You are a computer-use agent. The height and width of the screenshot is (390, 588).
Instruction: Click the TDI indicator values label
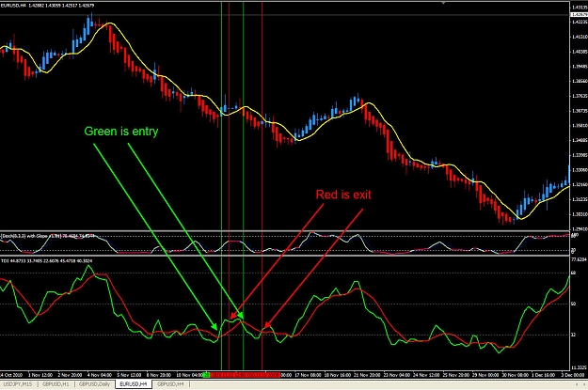(46, 260)
